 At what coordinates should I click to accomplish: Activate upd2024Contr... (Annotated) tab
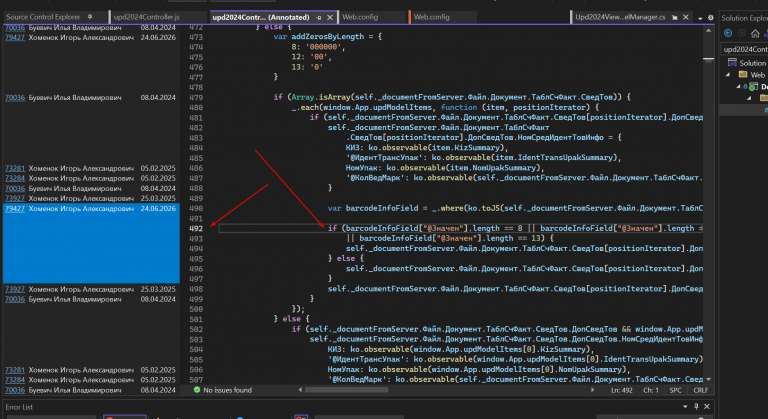click(261, 17)
